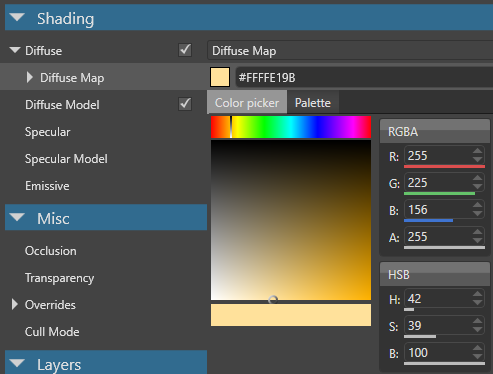The height and width of the screenshot is (374, 493).
Task: Decrease the H value with down arrow
Action: pyautogui.click(x=478, y=303)
